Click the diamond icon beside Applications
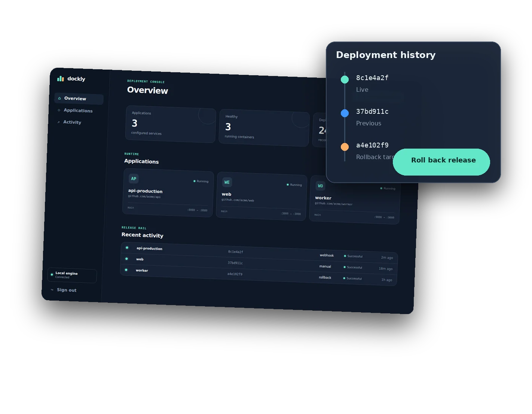 [59, 110]
